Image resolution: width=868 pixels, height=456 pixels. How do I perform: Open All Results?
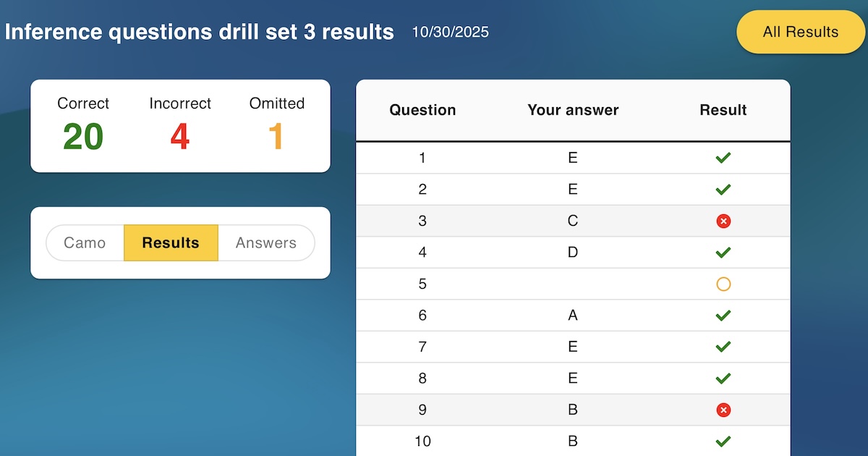pyautogui.click(x=801, y=32)
